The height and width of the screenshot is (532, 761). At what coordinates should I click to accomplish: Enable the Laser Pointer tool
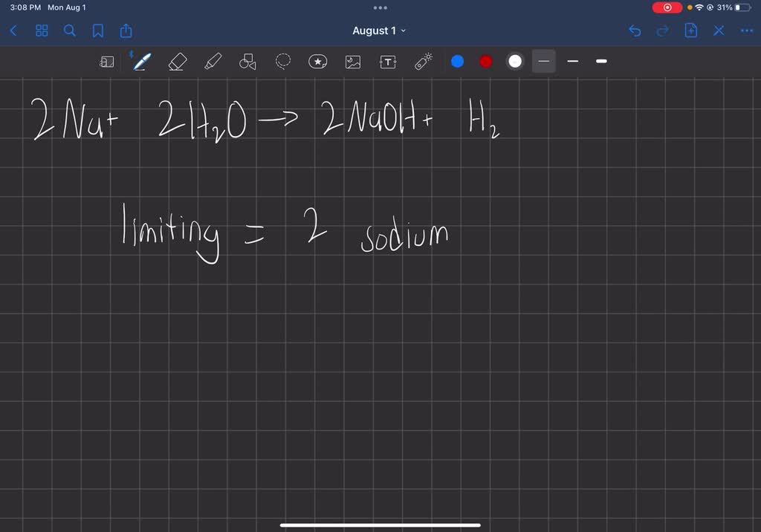[423, 62]
